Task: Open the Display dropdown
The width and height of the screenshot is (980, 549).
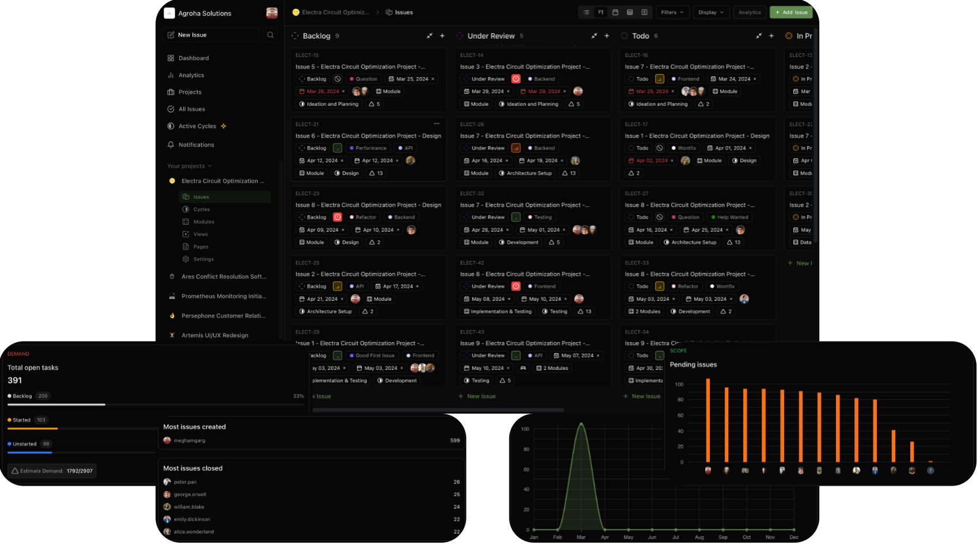Action: pos(711,12)
